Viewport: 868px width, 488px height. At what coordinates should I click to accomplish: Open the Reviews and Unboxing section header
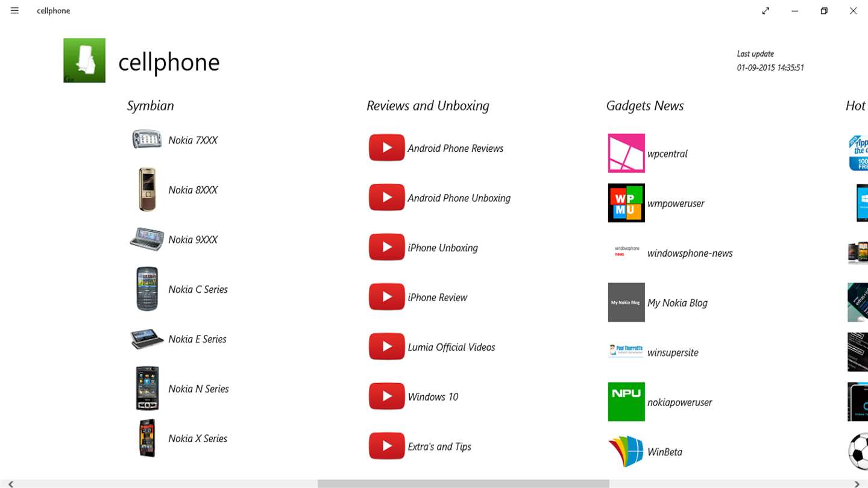point(427,106)
